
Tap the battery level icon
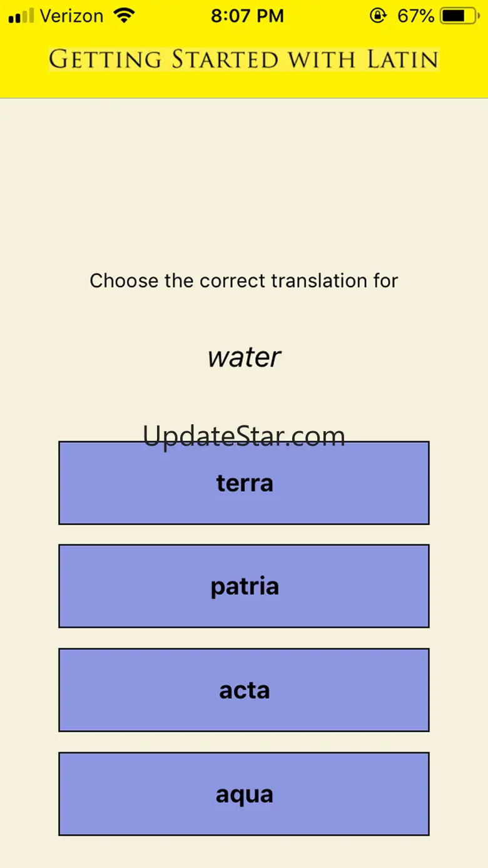coord(460,16)
